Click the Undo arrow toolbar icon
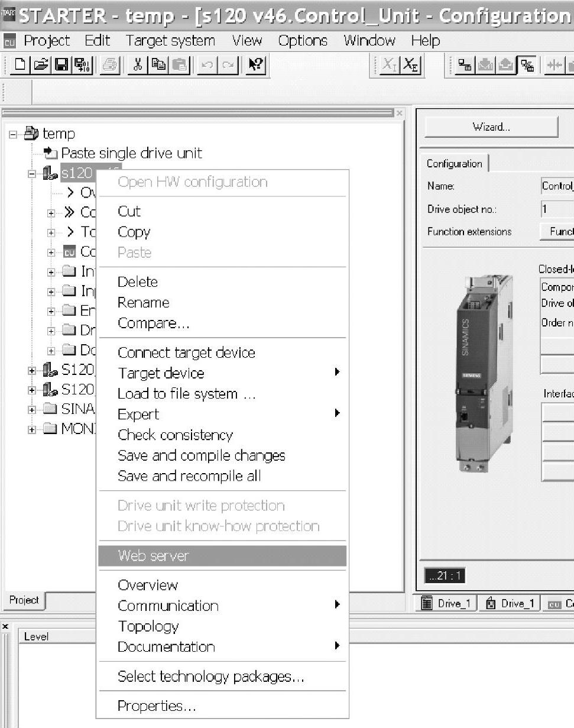 (207, 65)
